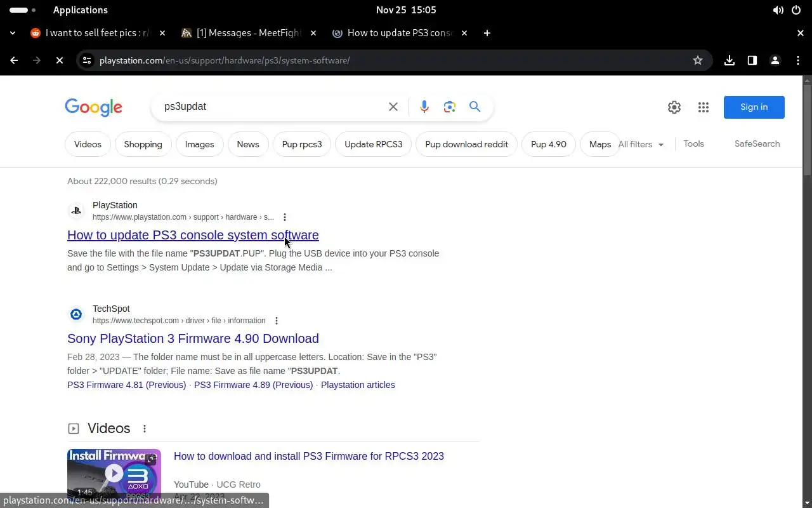Image resolution: width=812 pixels, height=508 pixels.
Task: Open a new tab with the plus
Action: tap(487, 33)
